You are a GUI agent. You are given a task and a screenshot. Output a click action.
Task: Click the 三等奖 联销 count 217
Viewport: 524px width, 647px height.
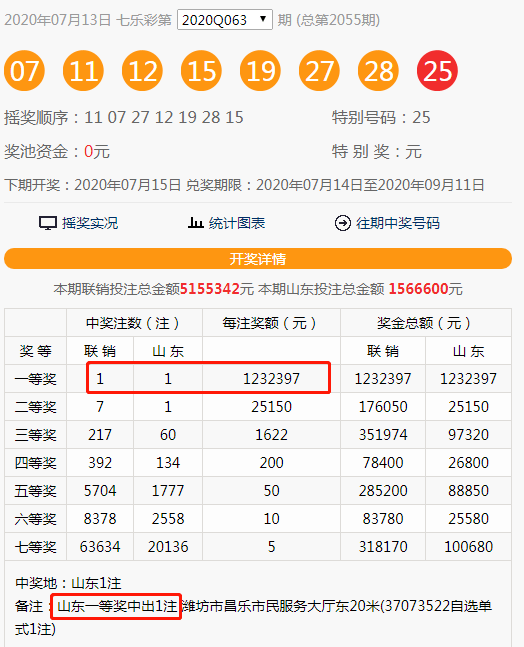100,435
